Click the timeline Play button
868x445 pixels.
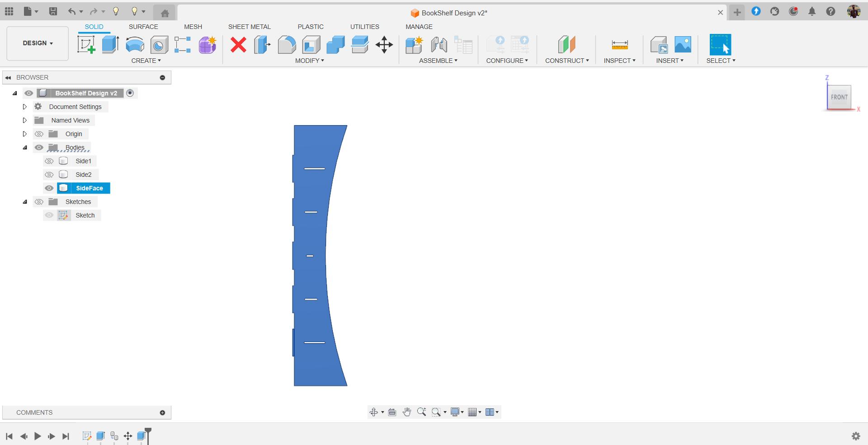tap(38, 436)
